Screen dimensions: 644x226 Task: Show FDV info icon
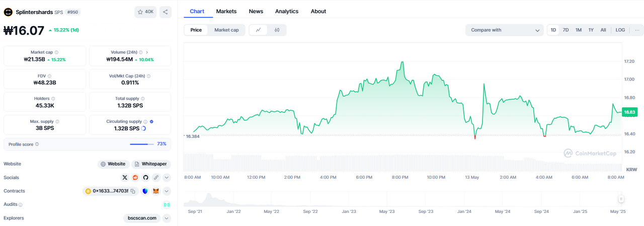click(x=49, y=76)
